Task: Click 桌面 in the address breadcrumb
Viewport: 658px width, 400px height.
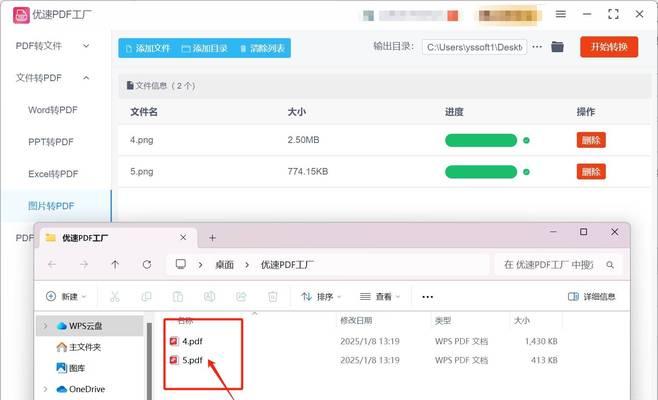Action: (x=225, y=265)
